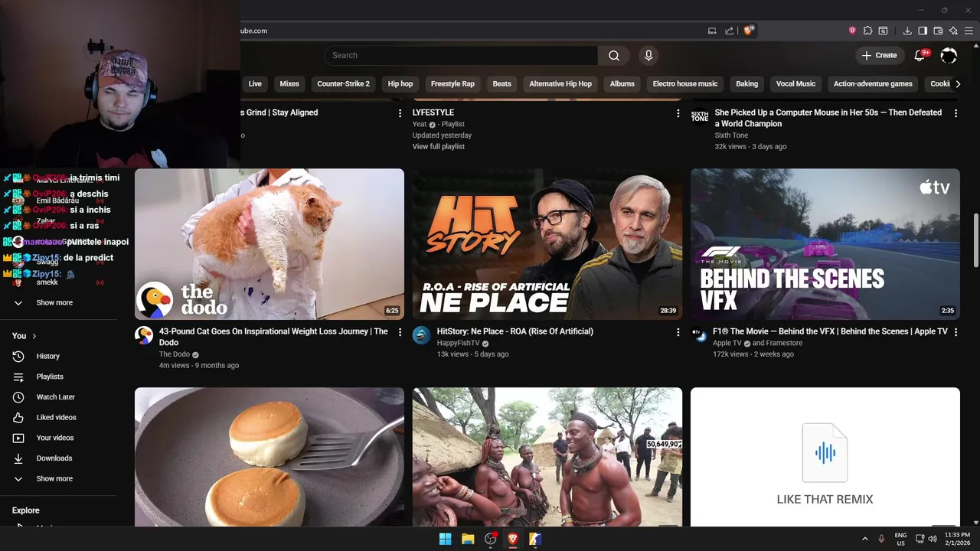Open Brave Shields lion icon
The image size is (980, 551).
click(x=750, y=31)
